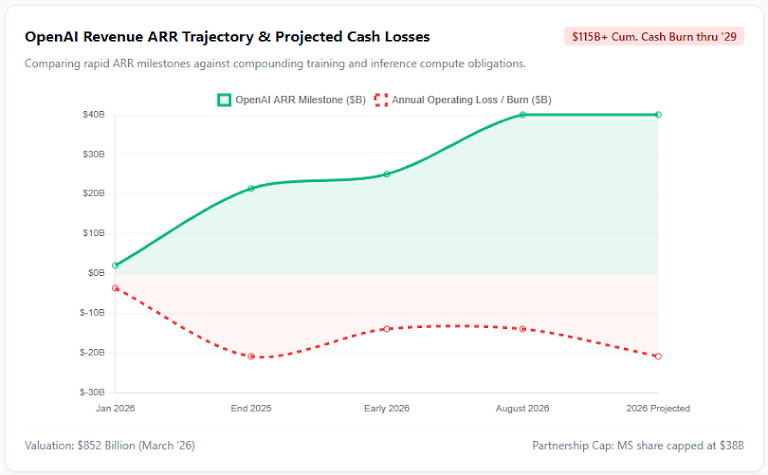
Task: Select ARR data point at Jan 2026
Action: pos(116,265)
